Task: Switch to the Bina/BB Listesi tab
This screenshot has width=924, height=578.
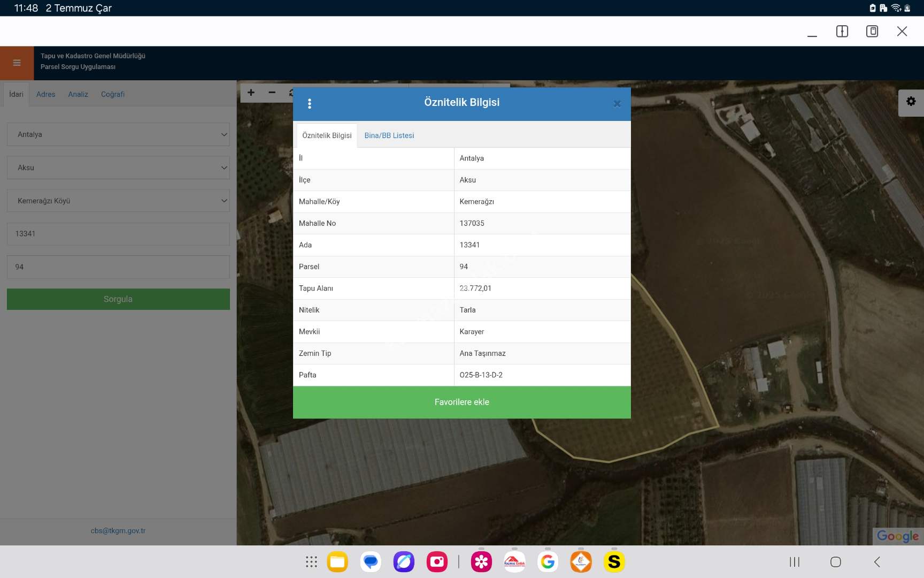Action: pos(389,135)
